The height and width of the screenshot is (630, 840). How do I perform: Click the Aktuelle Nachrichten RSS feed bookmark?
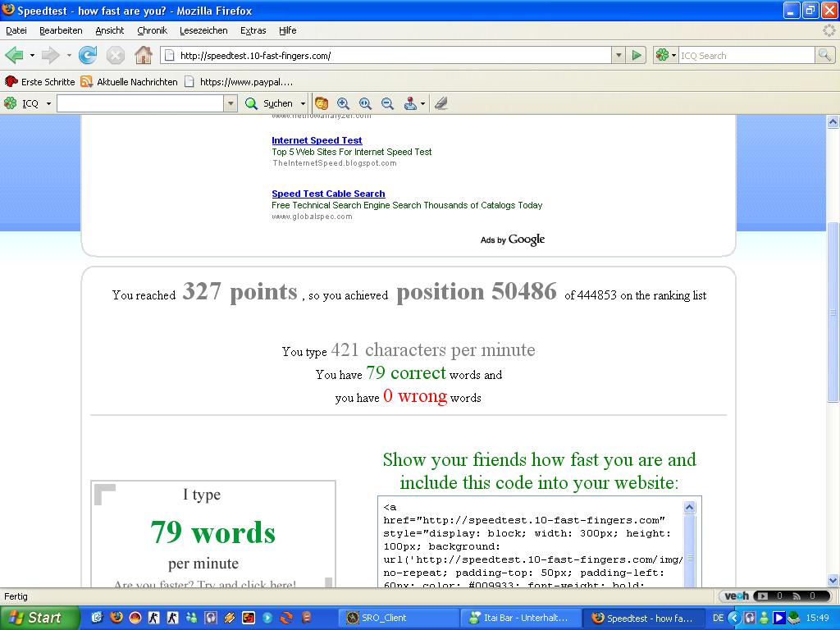pos(129,82)
